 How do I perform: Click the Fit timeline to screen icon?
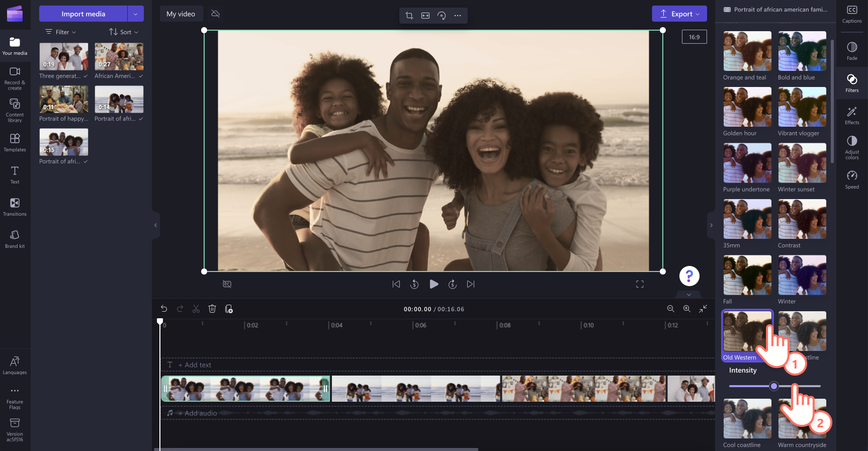(x=703, y=309)
